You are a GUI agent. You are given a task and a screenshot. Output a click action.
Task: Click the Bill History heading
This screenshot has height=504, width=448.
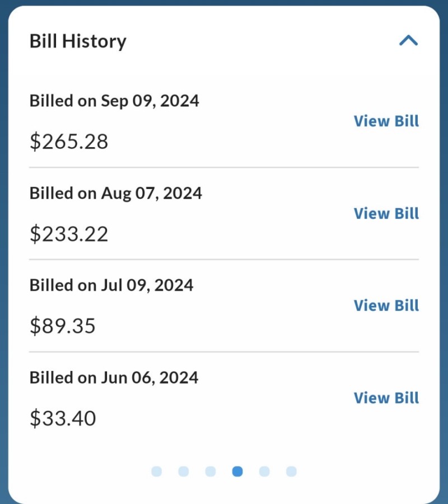(78, 41)
